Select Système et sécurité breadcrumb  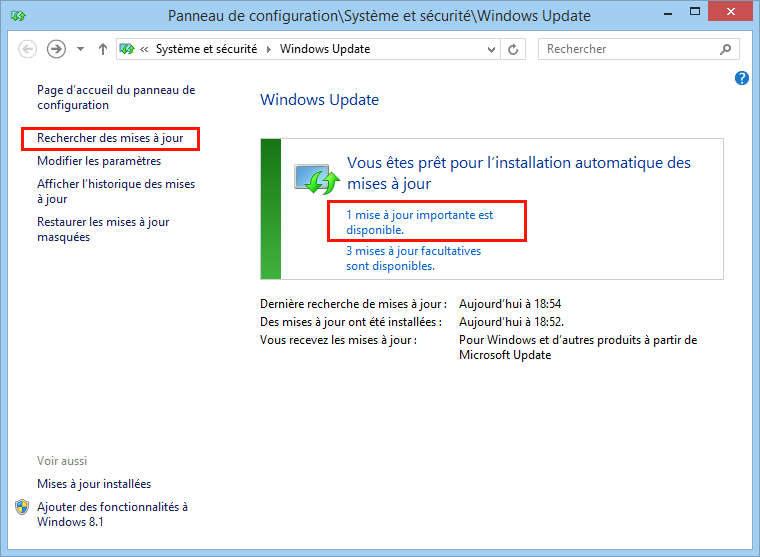tap(206, 49)
